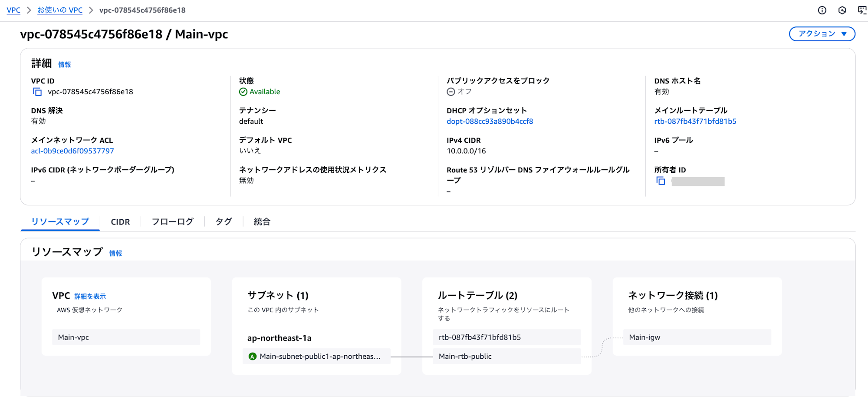Go to VPC breadcrumb link
The width and height of the screenshot is (868, 403).
(13, 10)
